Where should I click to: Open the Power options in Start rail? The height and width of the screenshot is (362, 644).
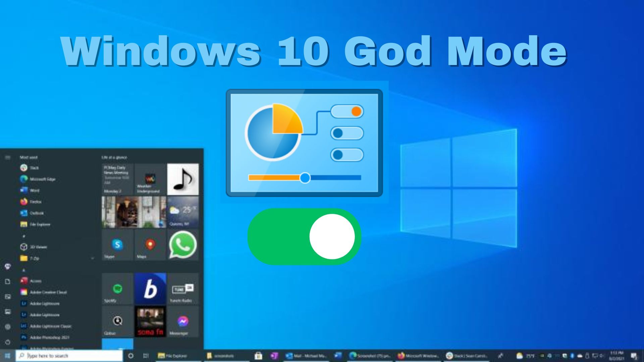pyautogui.click(x=8, y=342)
